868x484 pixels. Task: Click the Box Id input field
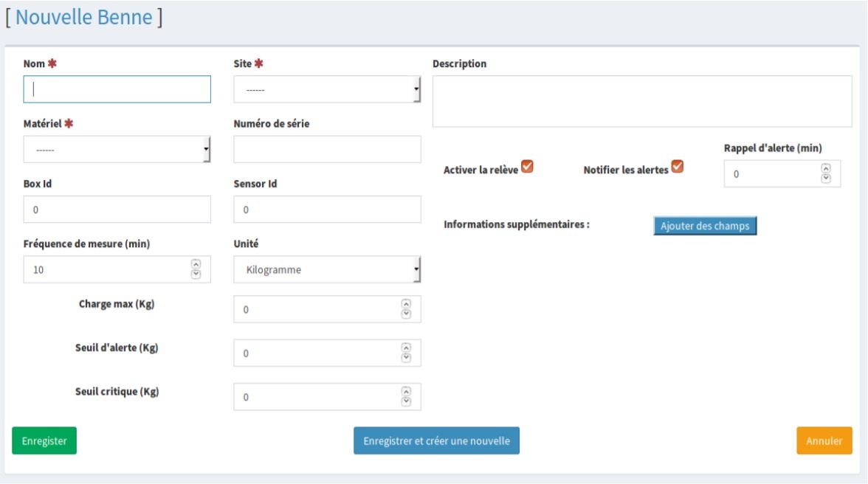click(117, 210)
